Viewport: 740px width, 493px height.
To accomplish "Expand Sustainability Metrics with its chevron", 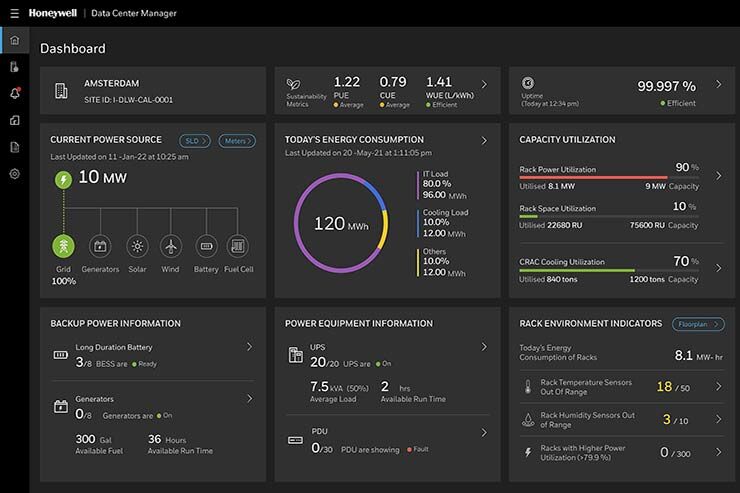I will [484, 85].
